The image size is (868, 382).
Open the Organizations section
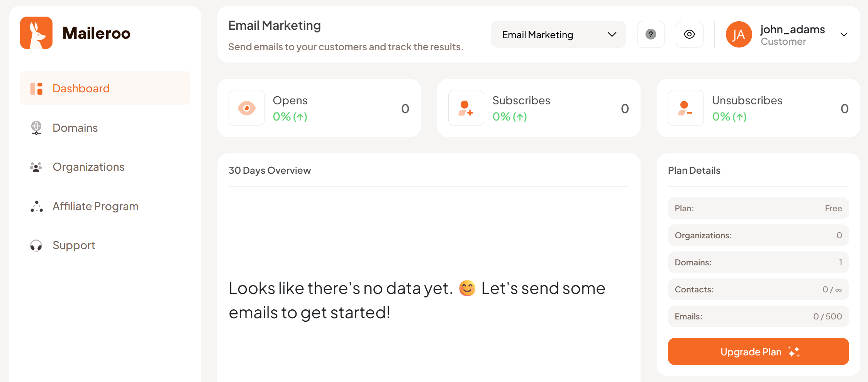(88, 167)
